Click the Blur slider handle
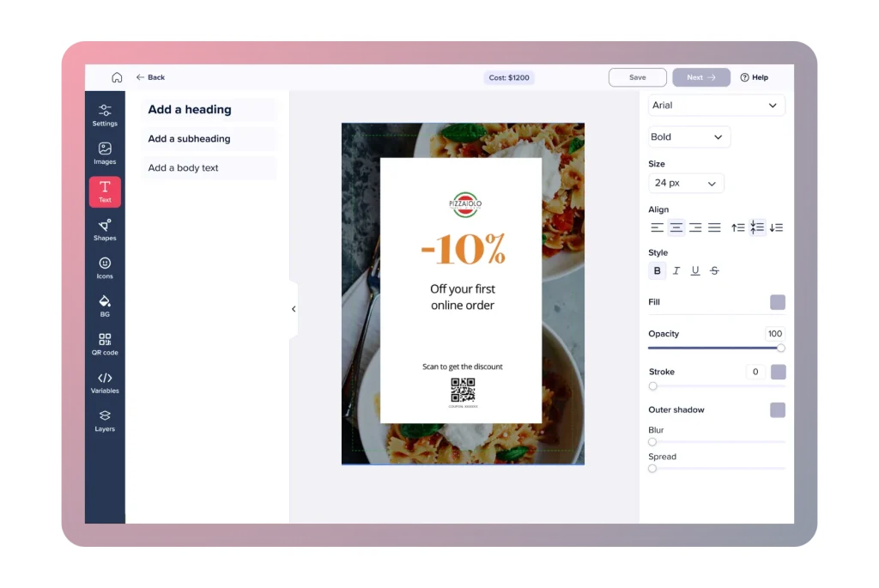Screen dimensions: 879x588 pyautogui.click(x=652, y=442)
